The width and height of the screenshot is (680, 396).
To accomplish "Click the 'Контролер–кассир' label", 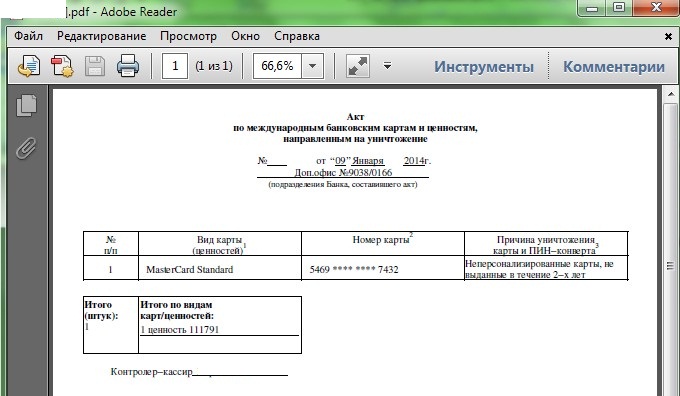I will (151, 372).
